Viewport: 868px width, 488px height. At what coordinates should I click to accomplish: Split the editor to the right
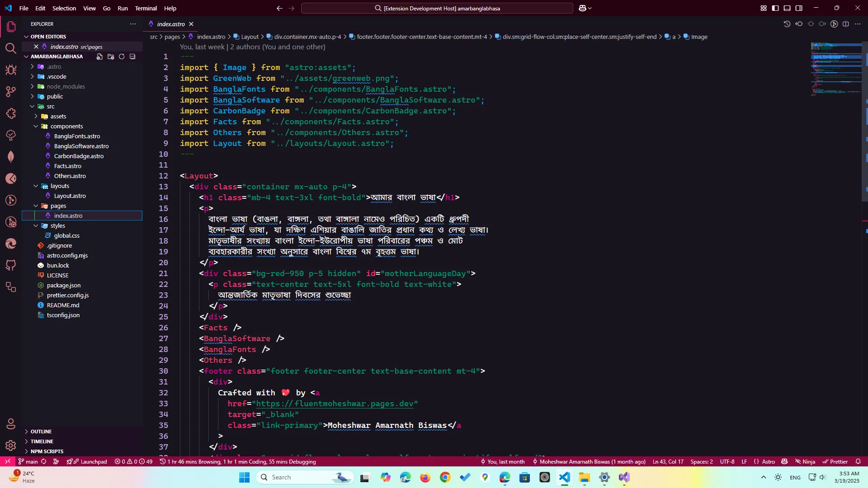(x=846, y=24)
